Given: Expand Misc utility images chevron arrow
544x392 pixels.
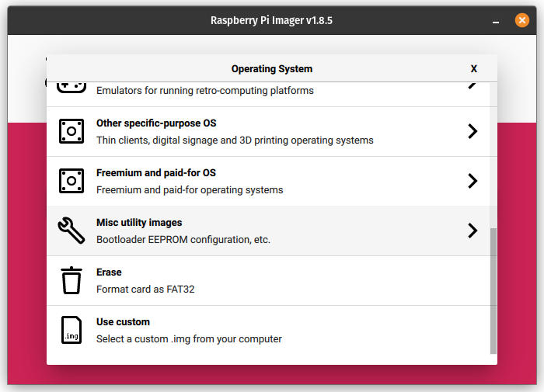Looking at the screenshot, I should (473, 231).
